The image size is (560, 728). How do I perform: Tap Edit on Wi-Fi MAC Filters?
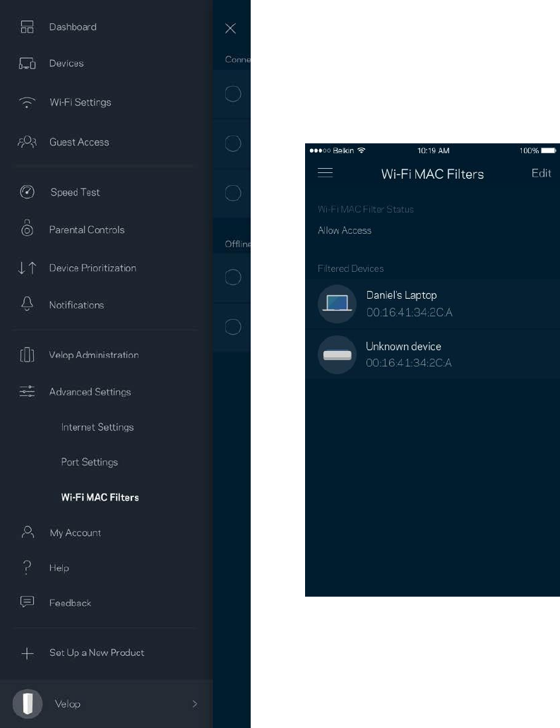pos(541,173)
